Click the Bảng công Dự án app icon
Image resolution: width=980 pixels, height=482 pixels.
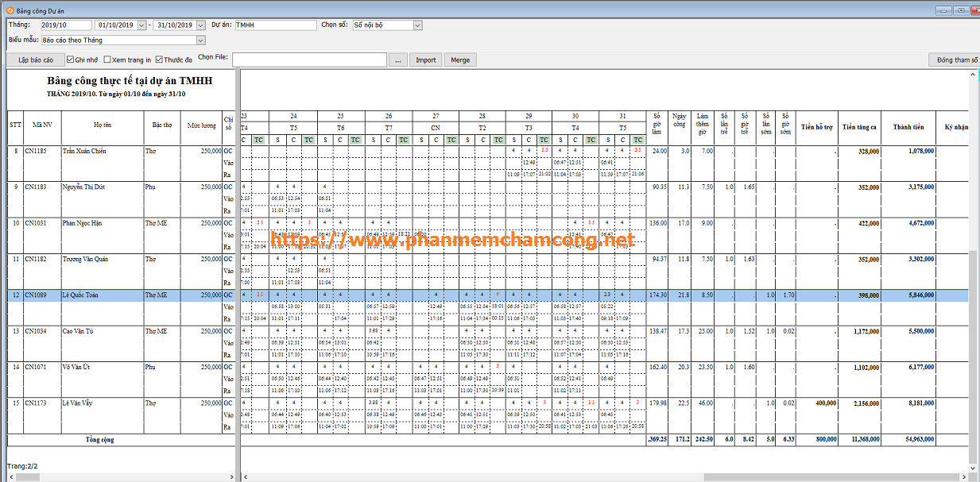coord(10,10)
